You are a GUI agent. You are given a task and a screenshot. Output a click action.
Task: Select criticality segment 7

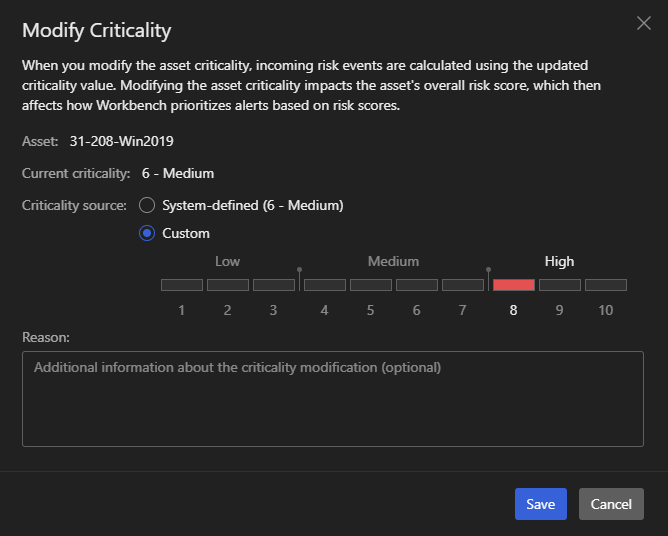pos(463,285)
